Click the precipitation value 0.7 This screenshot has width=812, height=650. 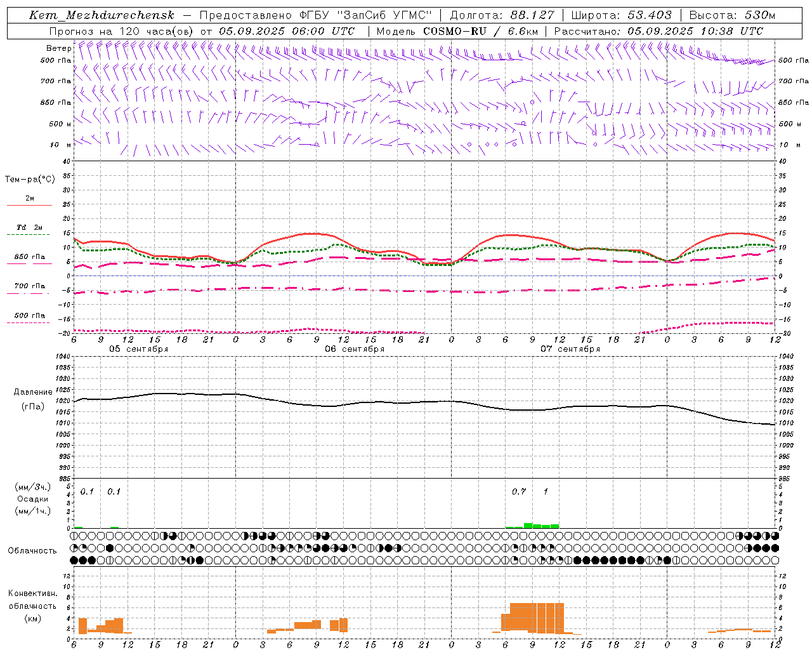519,491
